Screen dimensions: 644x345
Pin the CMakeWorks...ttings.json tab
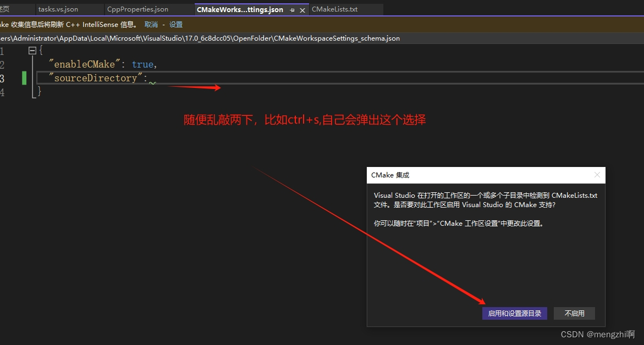(292, 9)
